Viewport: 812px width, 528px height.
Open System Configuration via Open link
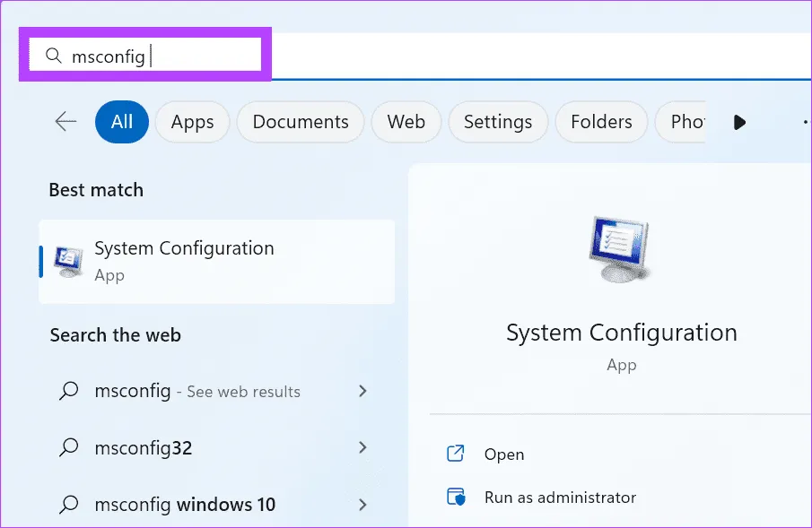pyautogui.click(x=503, y=454)
